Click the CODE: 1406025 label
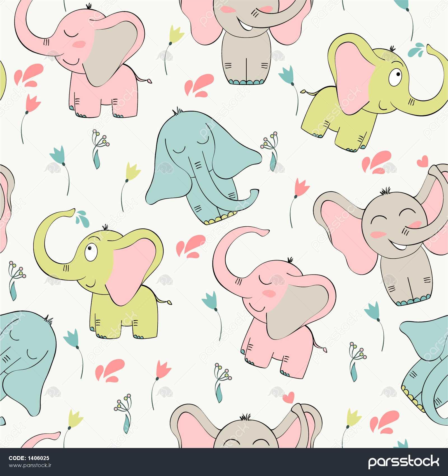The image size is (448, 476). pos(29,458)
